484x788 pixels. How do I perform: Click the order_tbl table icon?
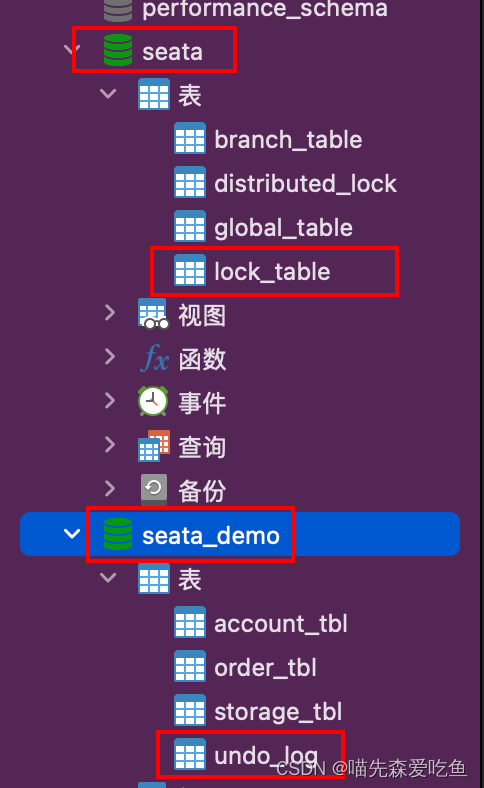[x=190, y=667]
